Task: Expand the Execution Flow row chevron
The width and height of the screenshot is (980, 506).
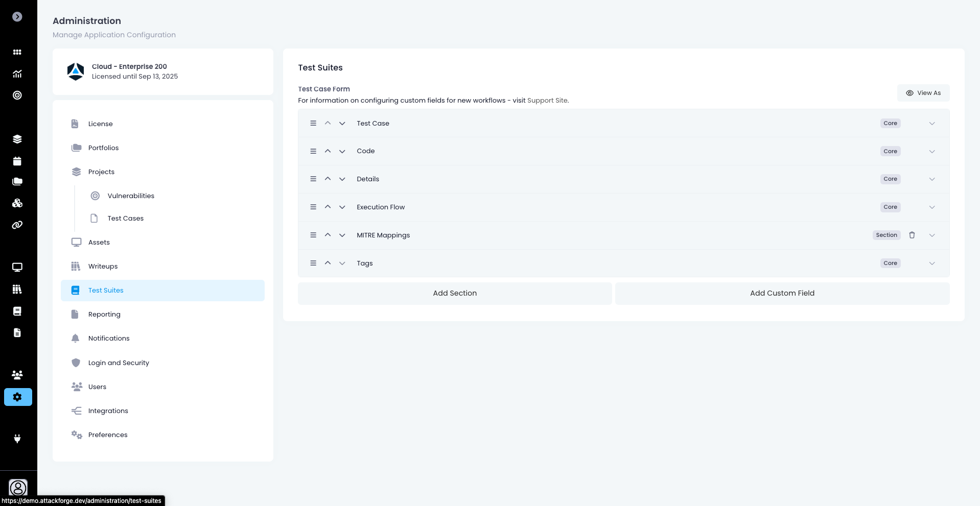Action: click(931, 207)
